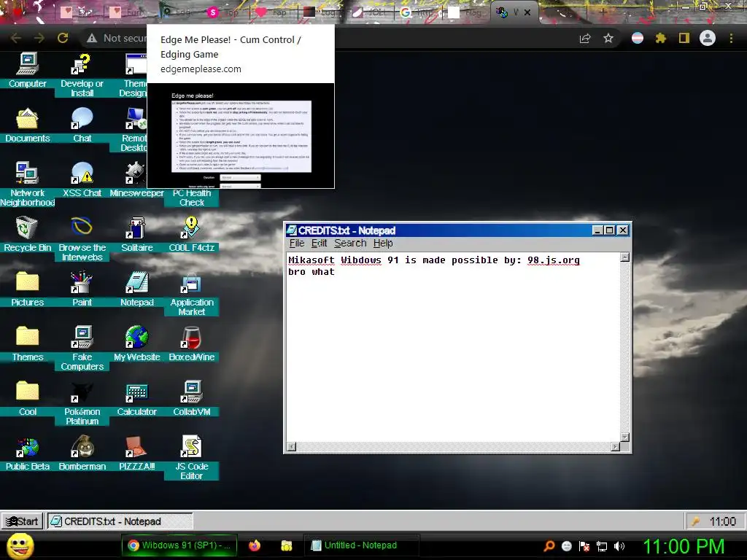Image resolution: width=747 pixels, height=560 pixels.
Task: Open the File menu in CREDITS.txt Notepad
Action: 296,244
